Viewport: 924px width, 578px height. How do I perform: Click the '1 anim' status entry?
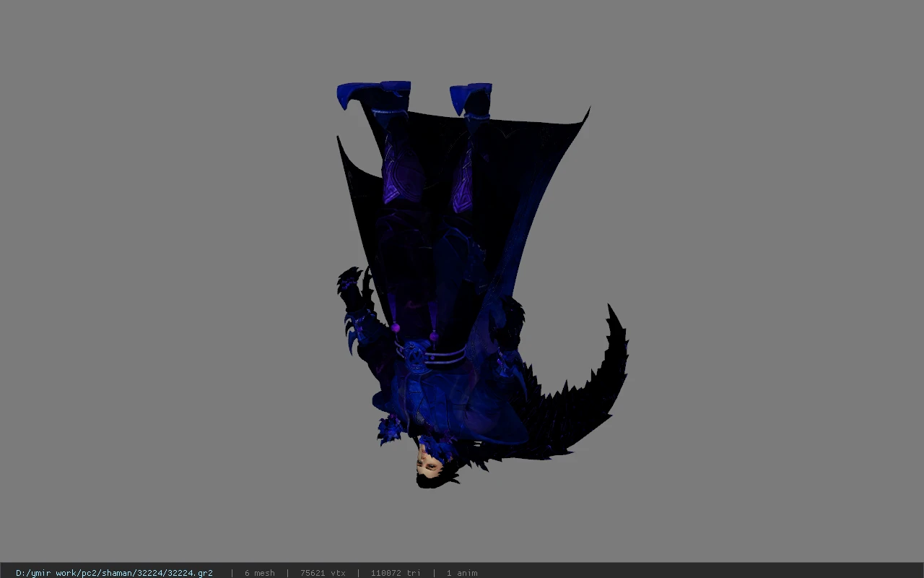point(462,573)
